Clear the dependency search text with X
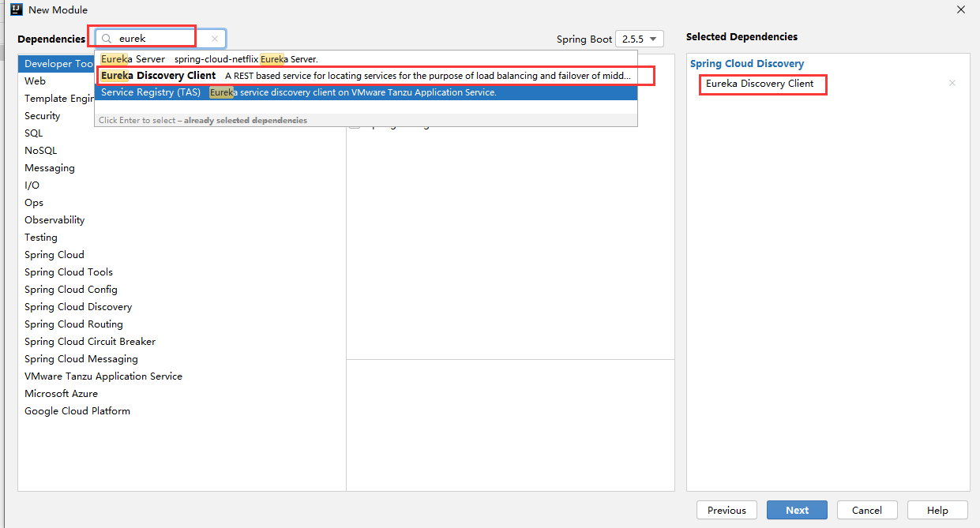This screenshot has height=528, width=980. [215, 38]
